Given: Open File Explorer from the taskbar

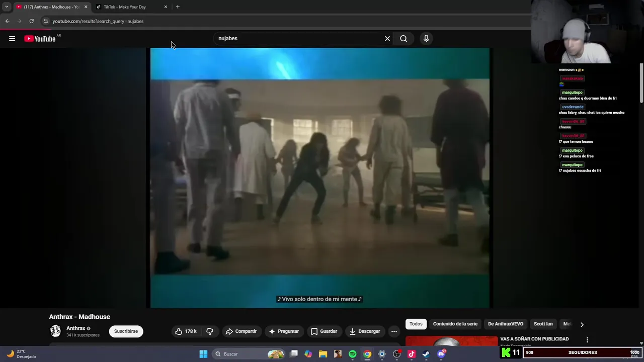Looking at the screenshot, I should point(323,354).
